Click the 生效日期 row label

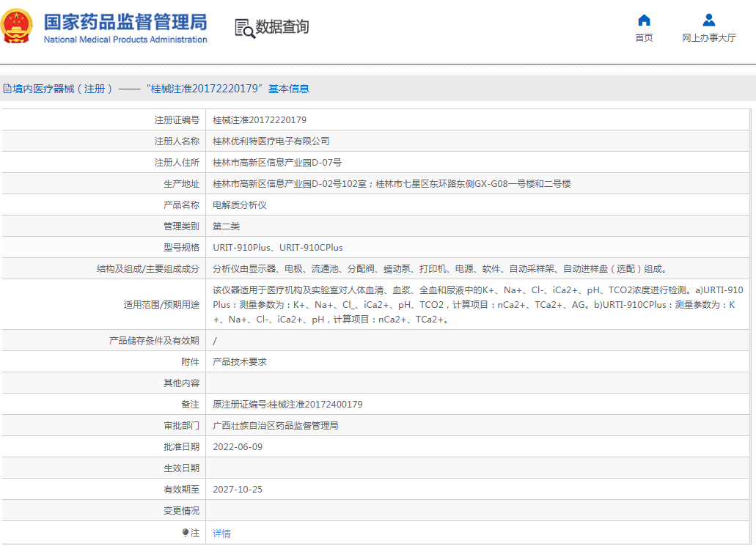coord(181,468)
